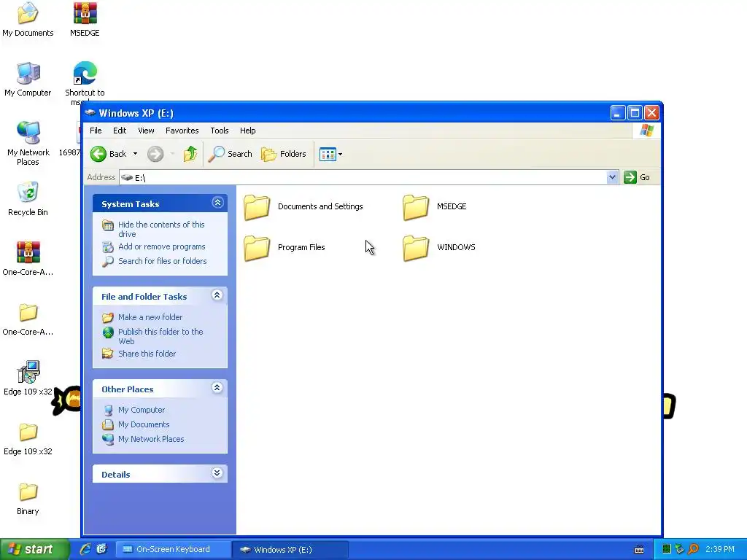Click the Up one level folder icon
Screen dimensions: 747x560
tap(190, 154)
